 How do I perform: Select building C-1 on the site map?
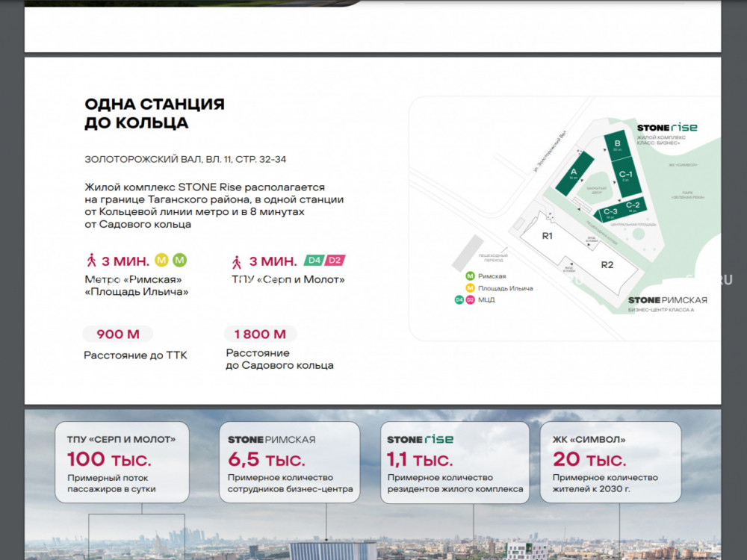click(626, 175)
